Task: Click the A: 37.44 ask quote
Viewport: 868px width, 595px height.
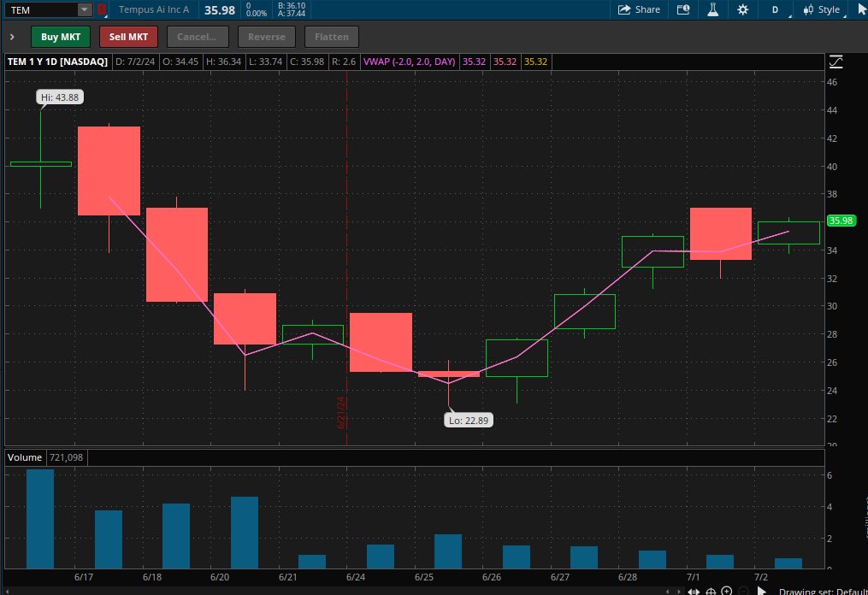Action: click(292, 14)
